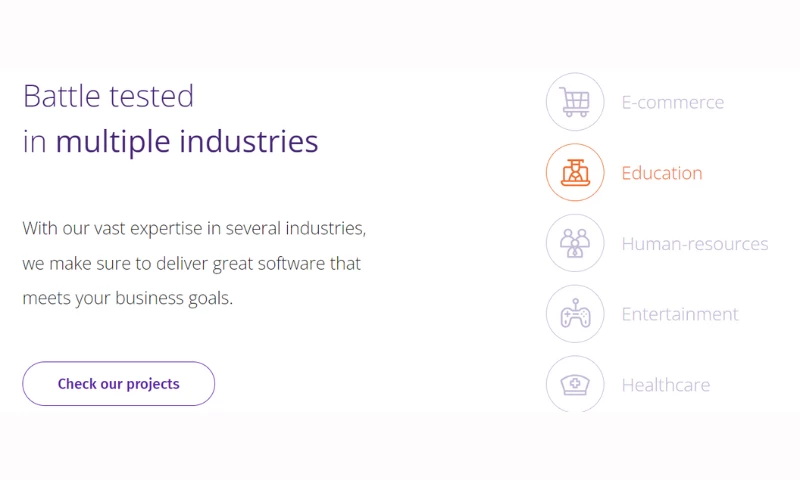Open the Human-resources industry label
The image size is (800, 480).
694,244
